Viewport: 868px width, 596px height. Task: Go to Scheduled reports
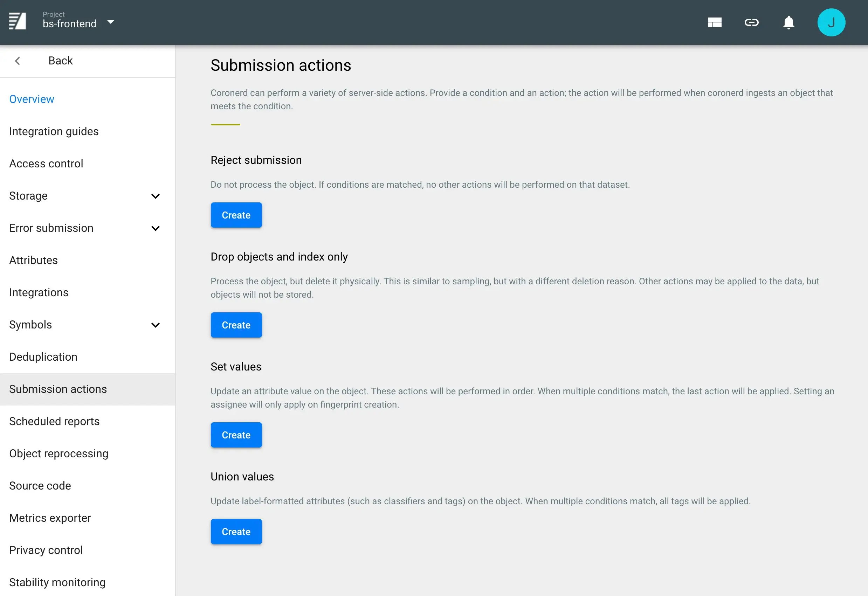pos(54,421)
